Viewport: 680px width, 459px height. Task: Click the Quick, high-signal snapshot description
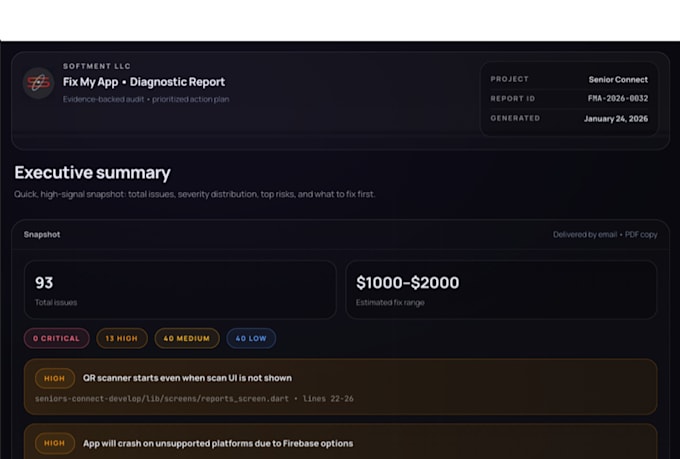tap(195, 194)
